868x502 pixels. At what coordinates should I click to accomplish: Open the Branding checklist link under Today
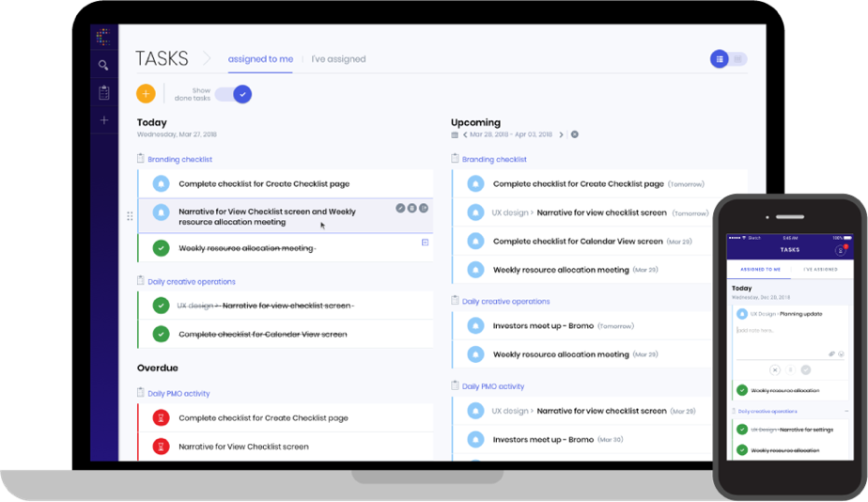point(180,160)
